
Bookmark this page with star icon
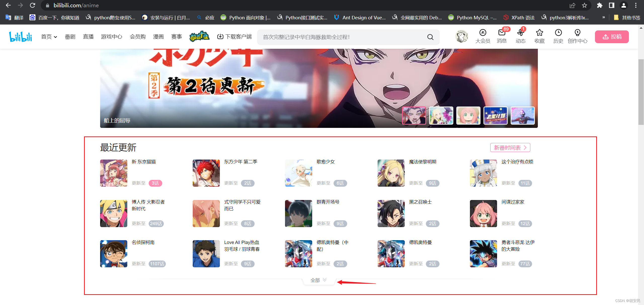pos(584,5)
